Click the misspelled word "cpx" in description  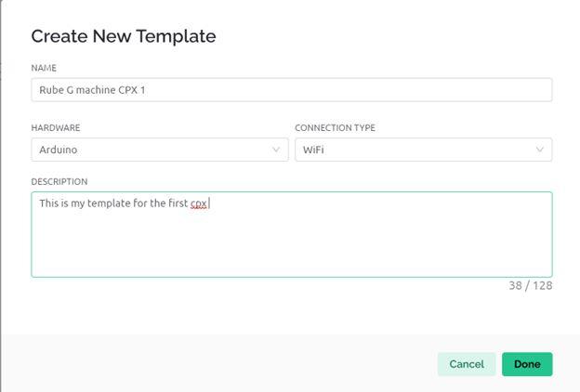click(199, 203)
